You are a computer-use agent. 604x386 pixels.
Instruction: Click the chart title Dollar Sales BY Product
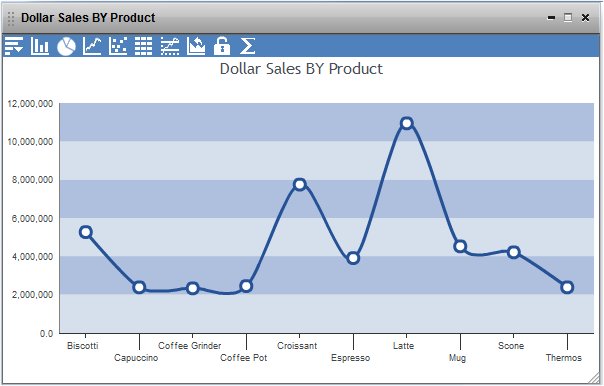301,69
